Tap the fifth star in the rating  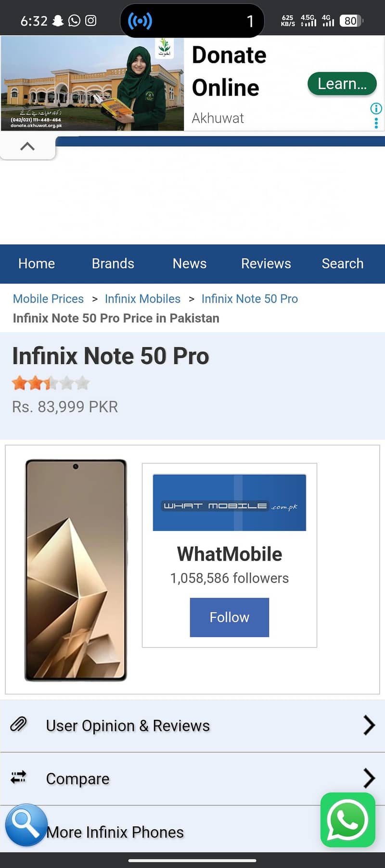pyautogui.click(x=83, y=383)
